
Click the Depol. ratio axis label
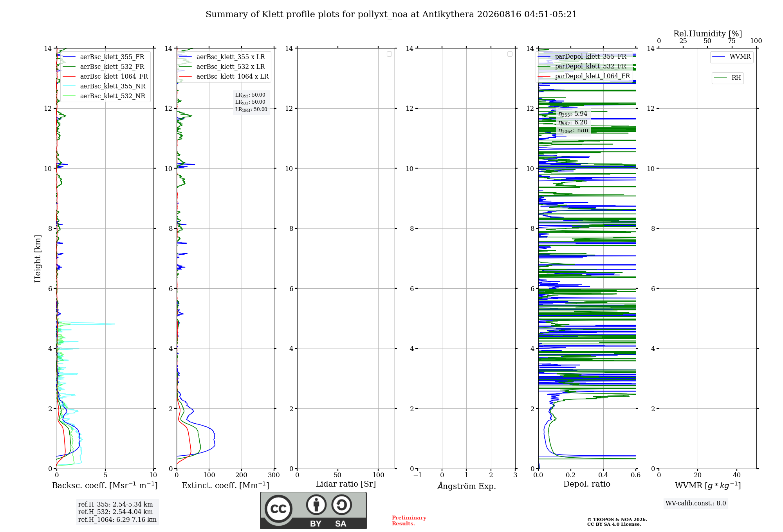587,484
